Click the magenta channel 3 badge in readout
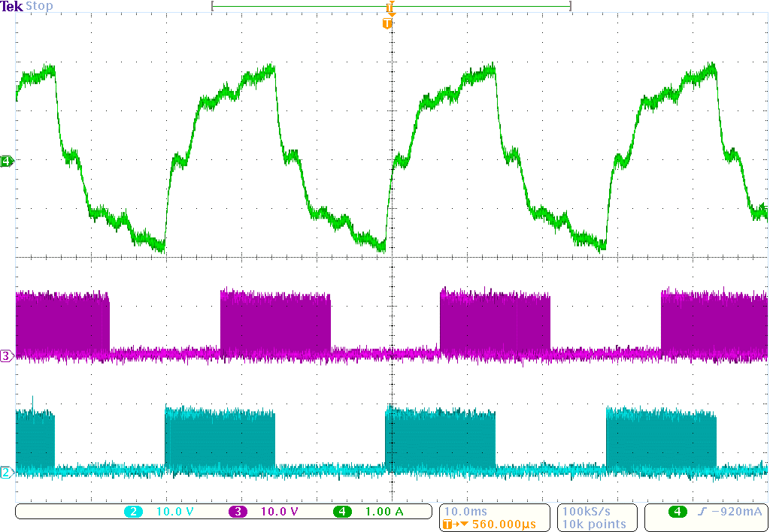770x532 pixels. pos(238,512)
